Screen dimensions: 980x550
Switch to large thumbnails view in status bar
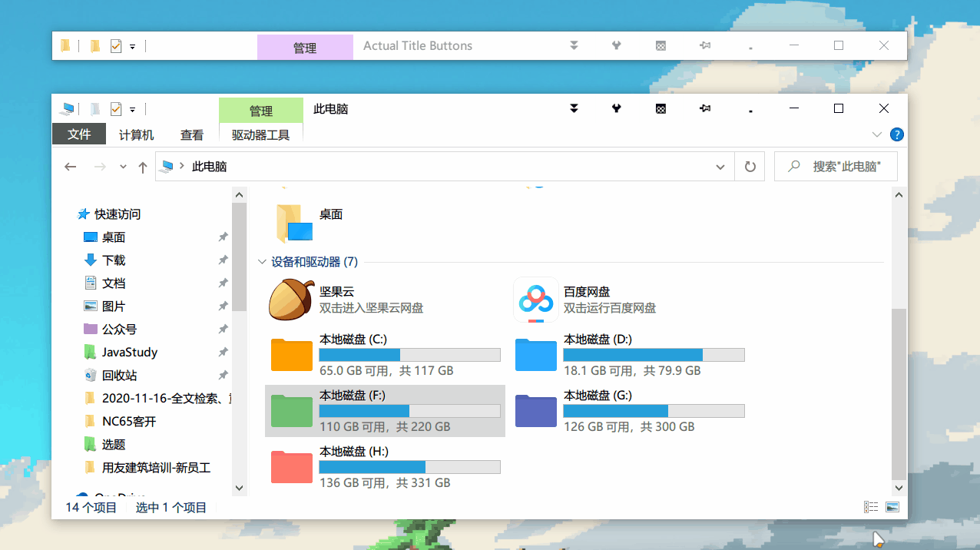[x=892, y=506]
